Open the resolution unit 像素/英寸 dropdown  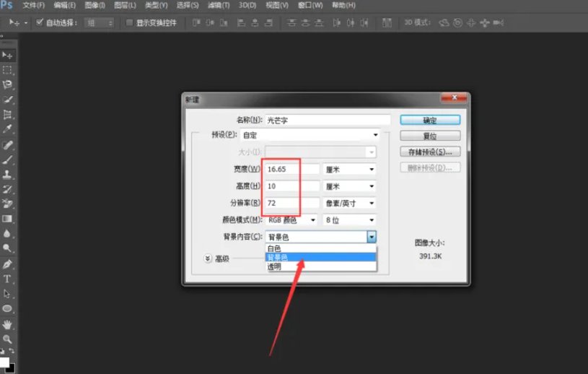click(349, 204)
